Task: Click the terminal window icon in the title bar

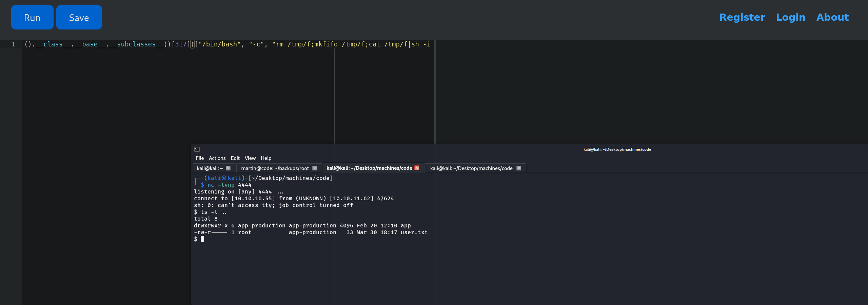Action: point(197,149)
